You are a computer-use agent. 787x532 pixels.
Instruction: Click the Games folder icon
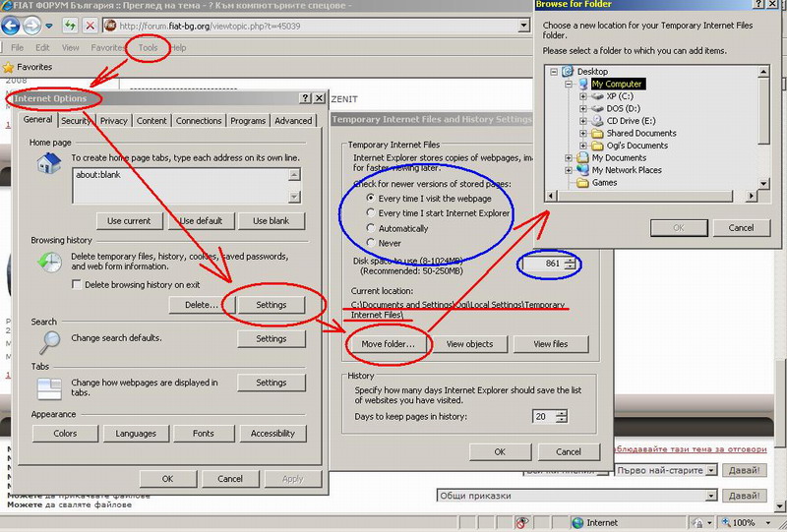[582, 183]
